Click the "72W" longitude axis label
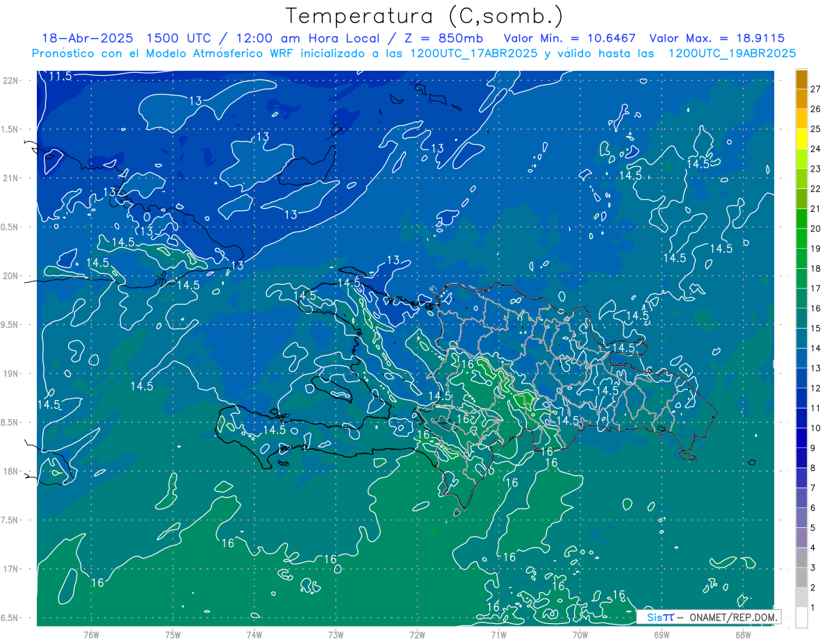 [417, 635]
